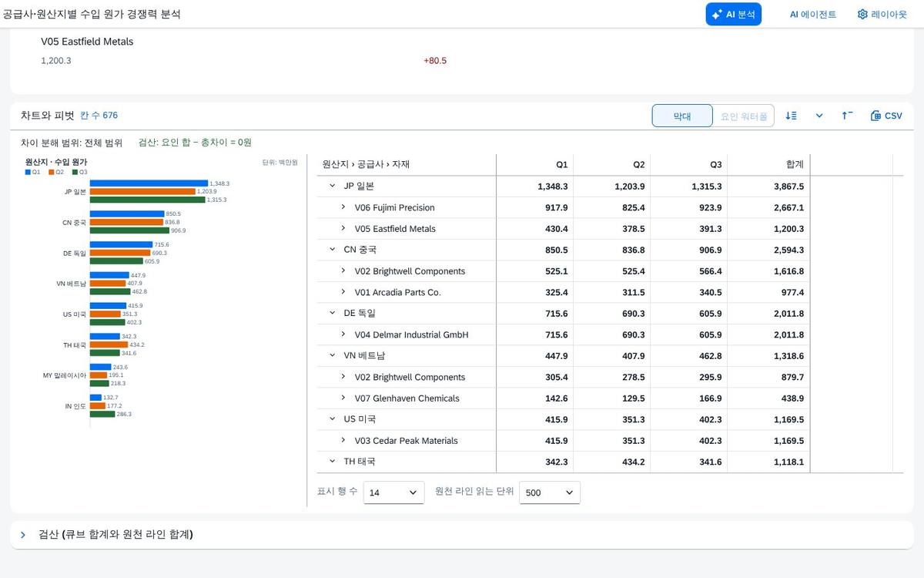Screen dimensions: 924x578
Task: Click the collapse-all up-arrow icon
Action: click(x=847, y=116)
